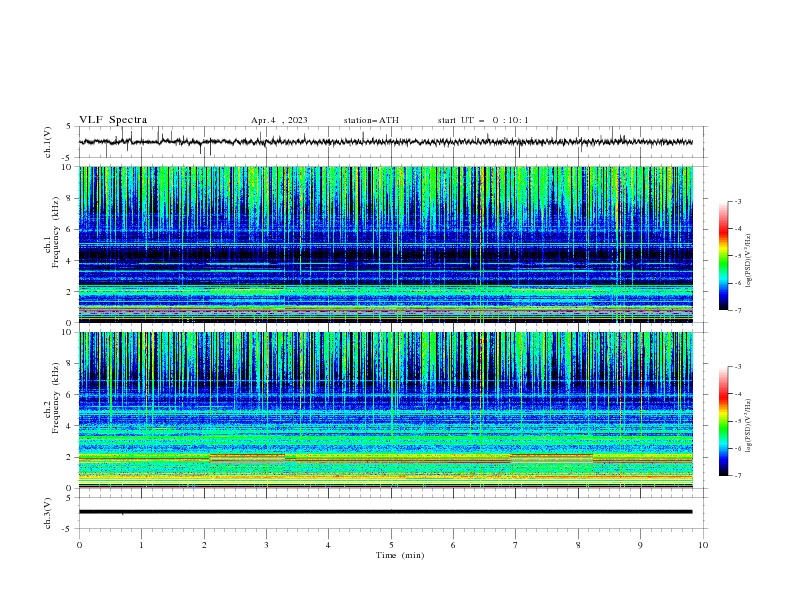Click the ch.2 spectrogram panel
Image resolution: width=792 pixels, height=612 pixels.
click(385, 410)
